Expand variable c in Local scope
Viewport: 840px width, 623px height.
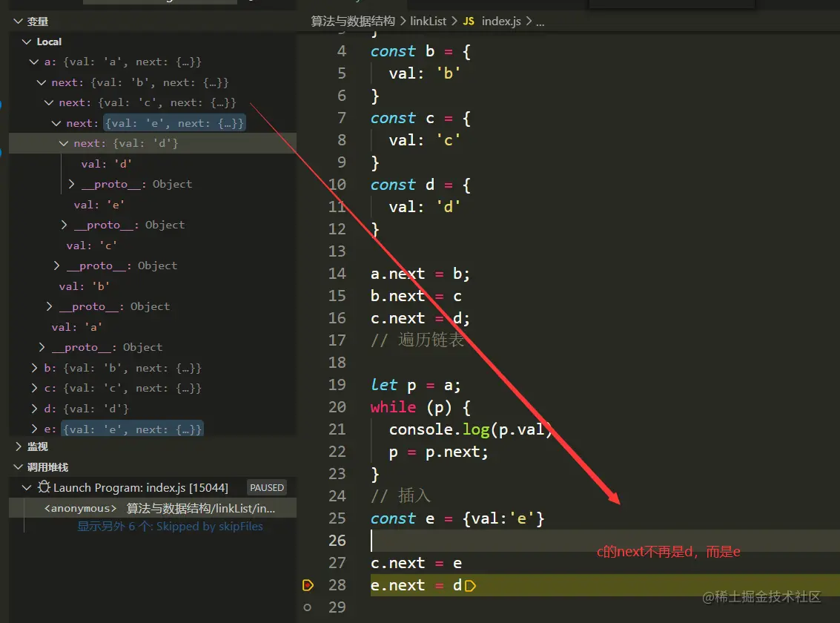tap(34, 389)
